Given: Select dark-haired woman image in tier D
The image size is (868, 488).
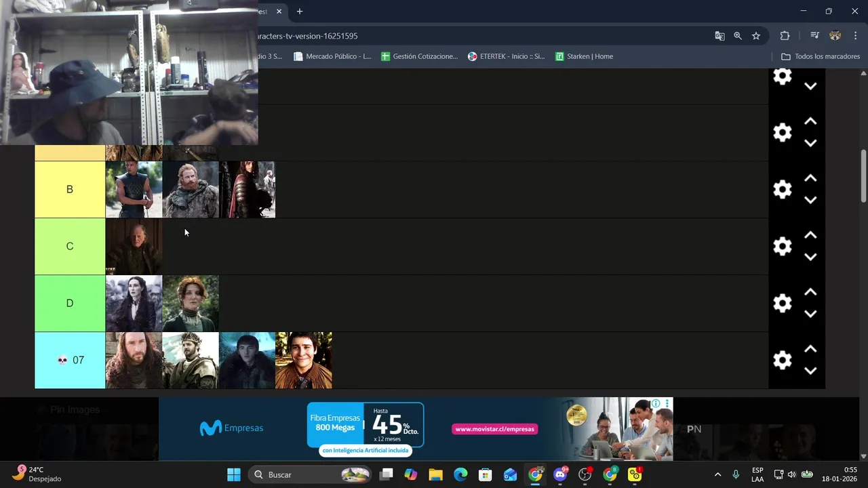Looking at the screenshot, I should pyautogui.click(x=134, y=303).
